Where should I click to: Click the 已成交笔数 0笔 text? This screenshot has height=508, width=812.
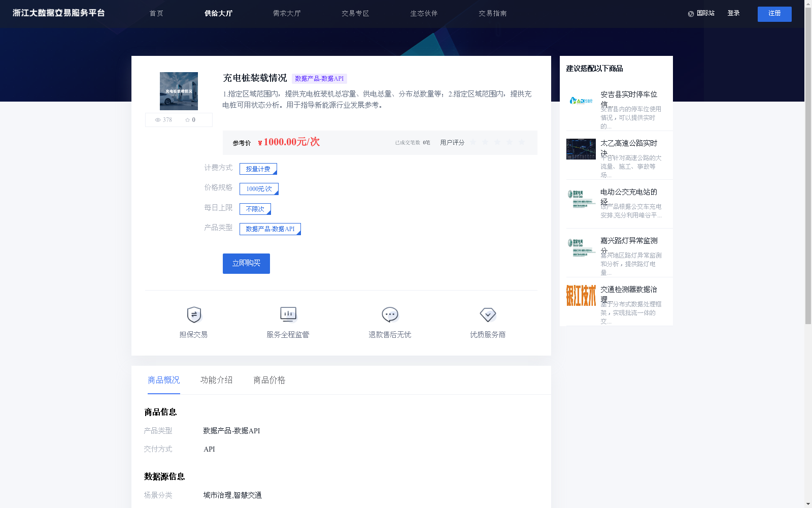[413, 143]
